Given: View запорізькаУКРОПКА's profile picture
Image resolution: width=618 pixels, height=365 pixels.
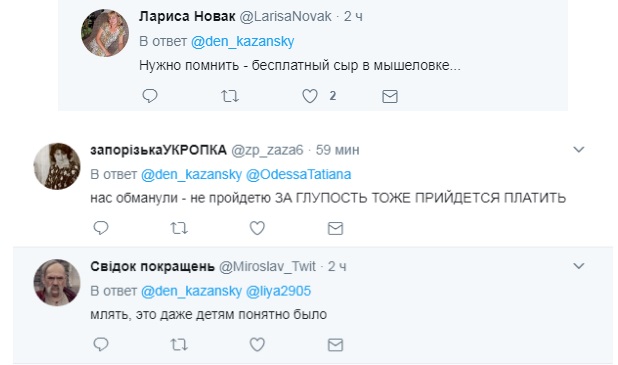Looking at the screenshot, I should tap(57, 166).
